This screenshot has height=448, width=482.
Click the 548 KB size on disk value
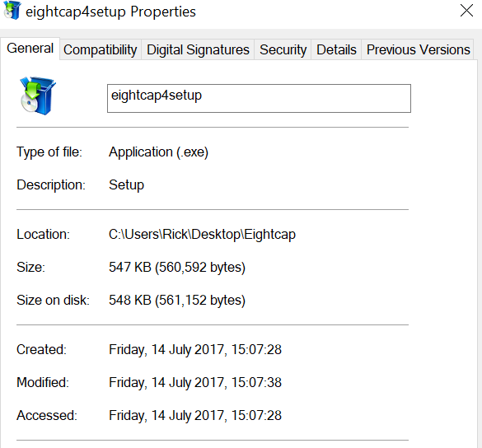[177, 300]
